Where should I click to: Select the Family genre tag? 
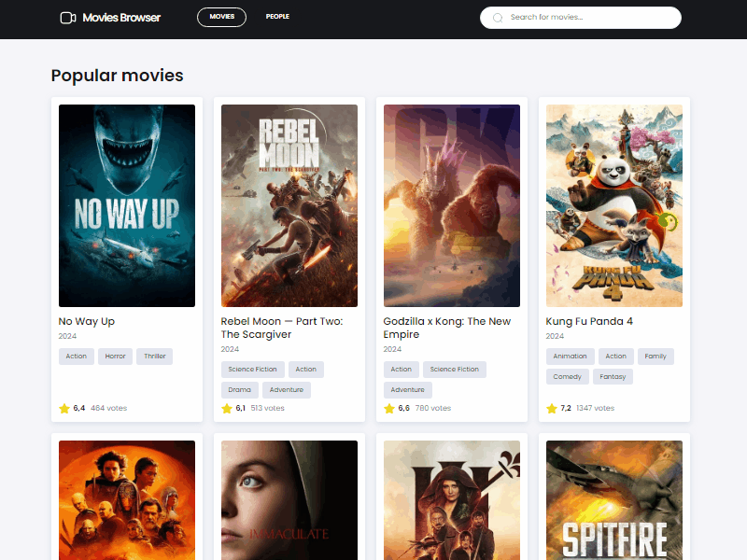click(655, 357)
